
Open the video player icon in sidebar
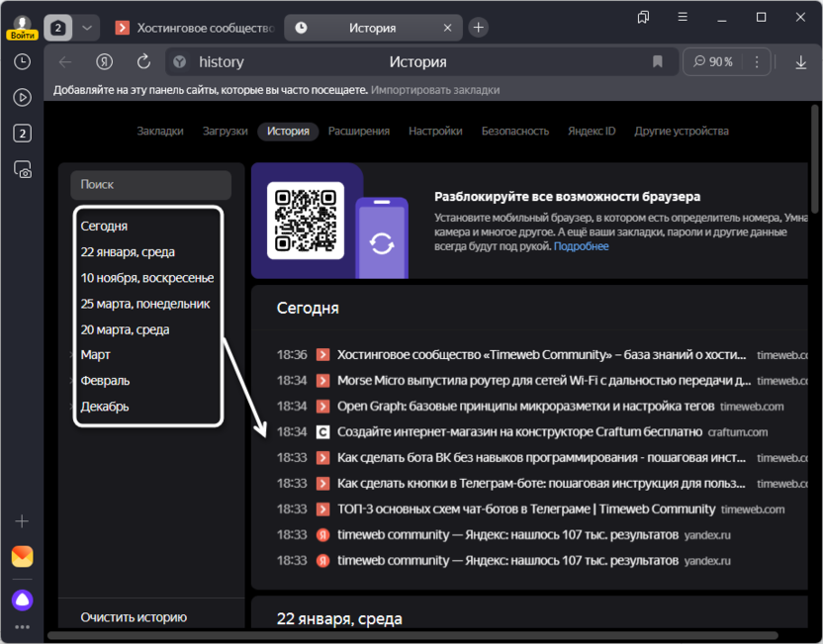tap(22, 97)
